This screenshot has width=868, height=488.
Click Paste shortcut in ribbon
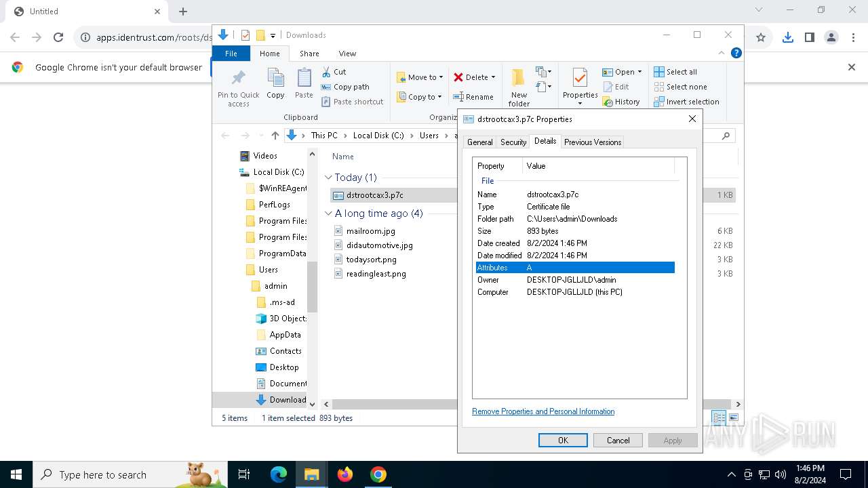[352, 102]
